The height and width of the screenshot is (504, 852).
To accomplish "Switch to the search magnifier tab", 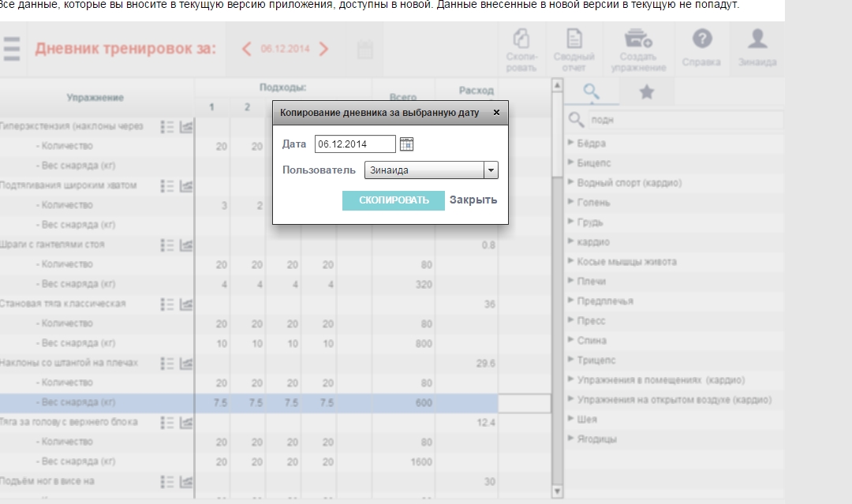I will (591, 92).
